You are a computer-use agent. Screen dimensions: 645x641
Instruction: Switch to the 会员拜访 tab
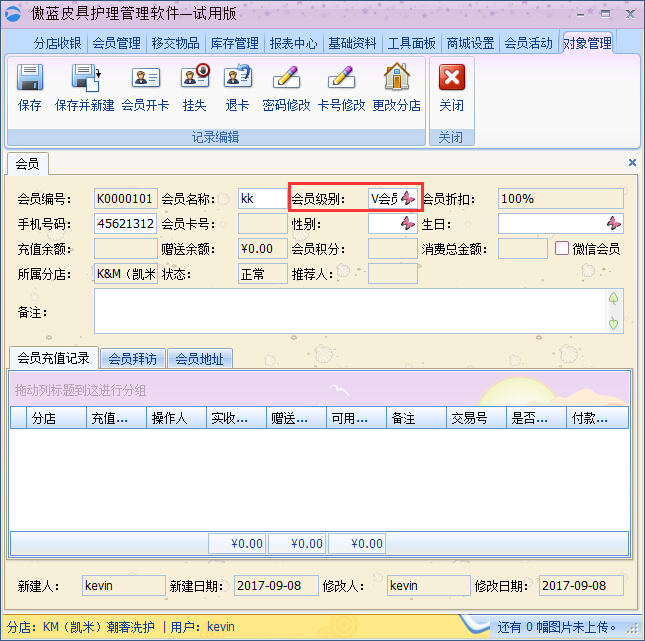click(133, 358)
